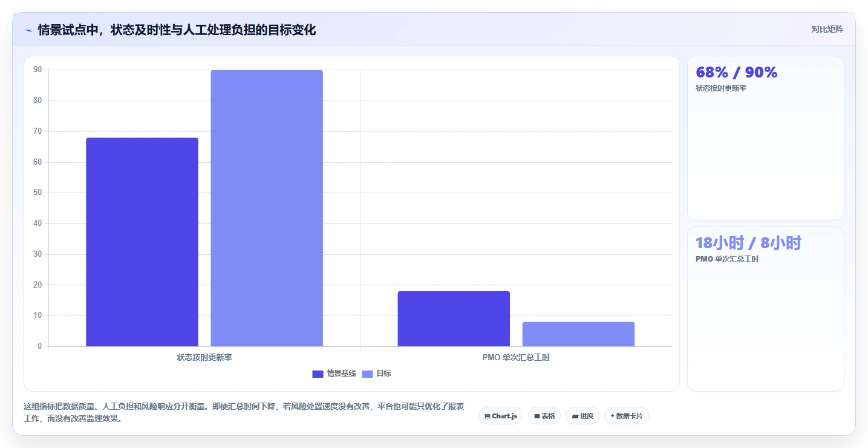The image size is (868, 448).
Task: Click the PMO 单次汇总工时 caption in second card
Action: coord(727,259)
